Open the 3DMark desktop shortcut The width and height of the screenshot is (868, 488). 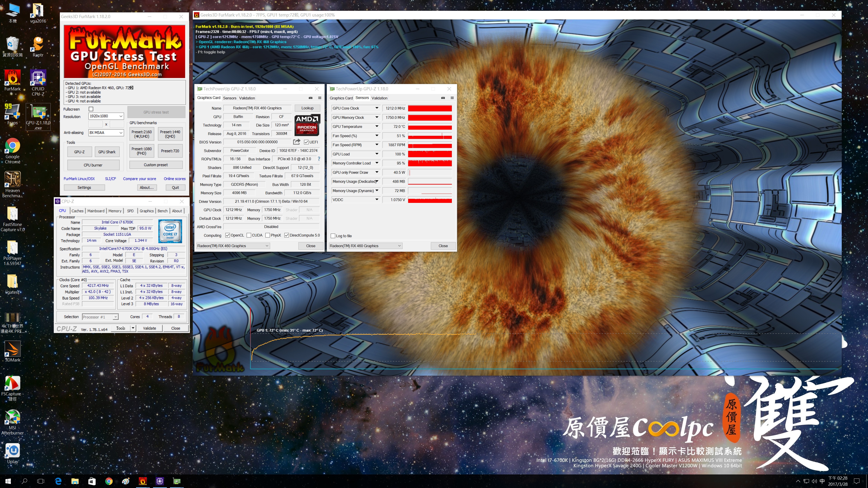coord(12,351)
